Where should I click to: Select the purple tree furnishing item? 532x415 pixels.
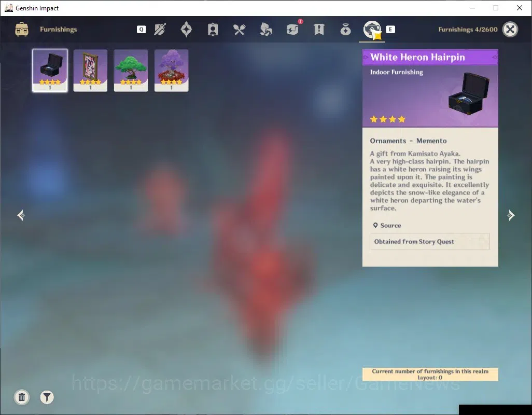pos(171,70)
